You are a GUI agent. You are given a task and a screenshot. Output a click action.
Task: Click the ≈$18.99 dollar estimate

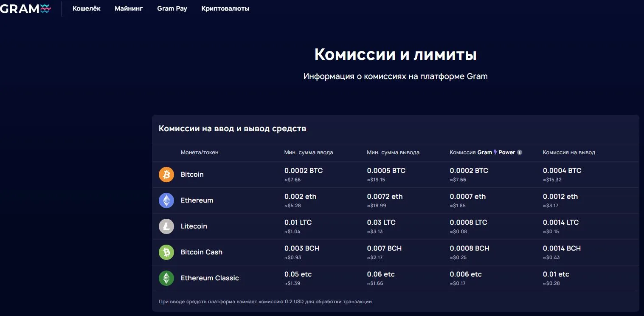[x=377, y=206]
